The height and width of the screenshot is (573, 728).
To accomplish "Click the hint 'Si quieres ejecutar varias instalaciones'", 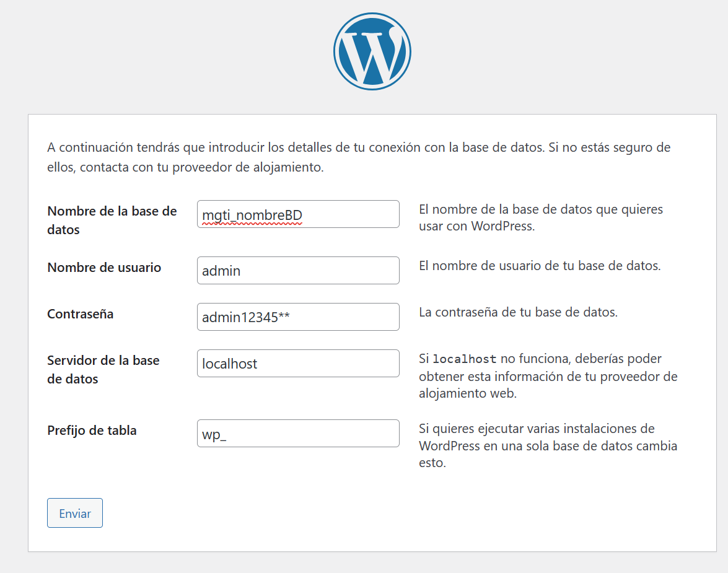I will (548, 445).
